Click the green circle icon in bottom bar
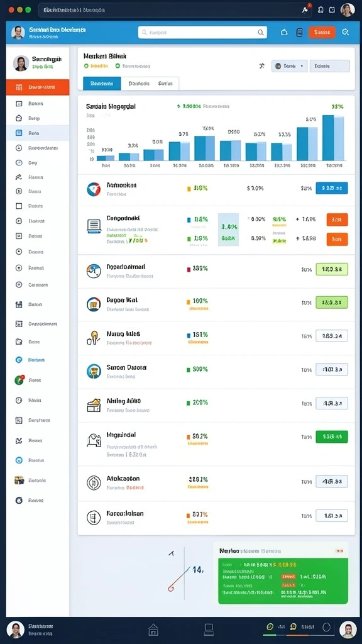The image size is (362, 644). coord(270,627)
